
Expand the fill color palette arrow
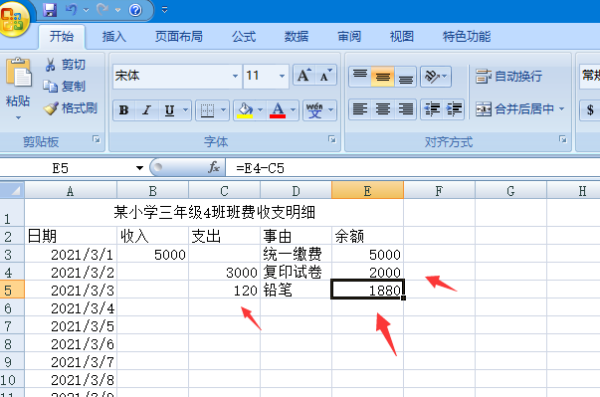261,110
